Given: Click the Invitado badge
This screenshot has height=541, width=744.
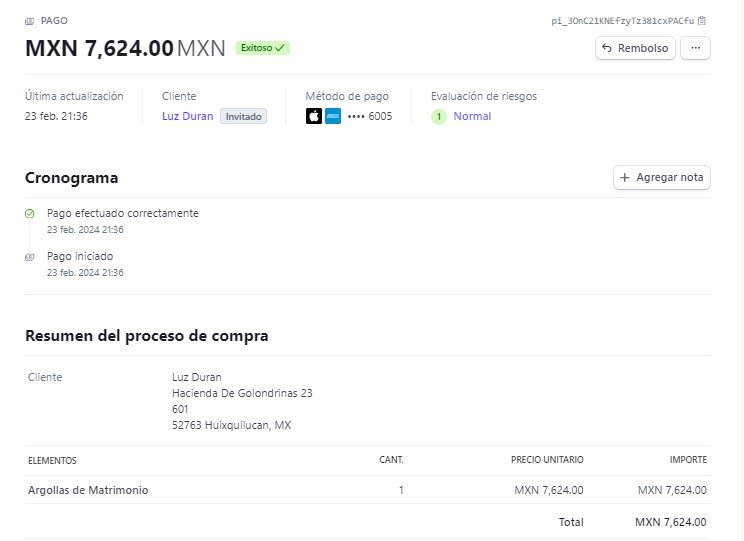Looking at the screenshot, I should pos(243,116).
